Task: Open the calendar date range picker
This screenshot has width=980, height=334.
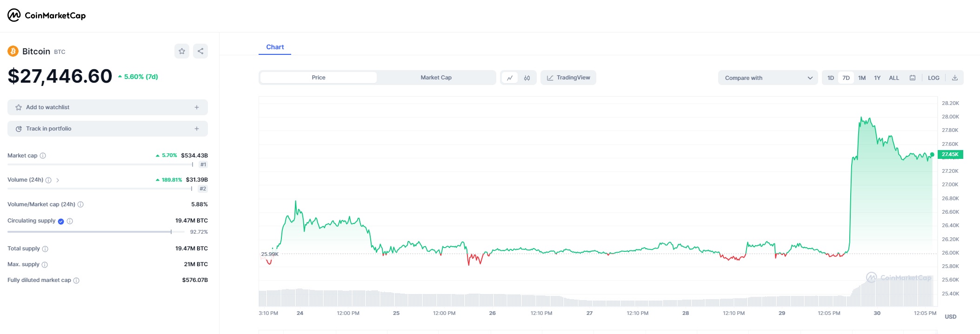Action: pos(913,78)
